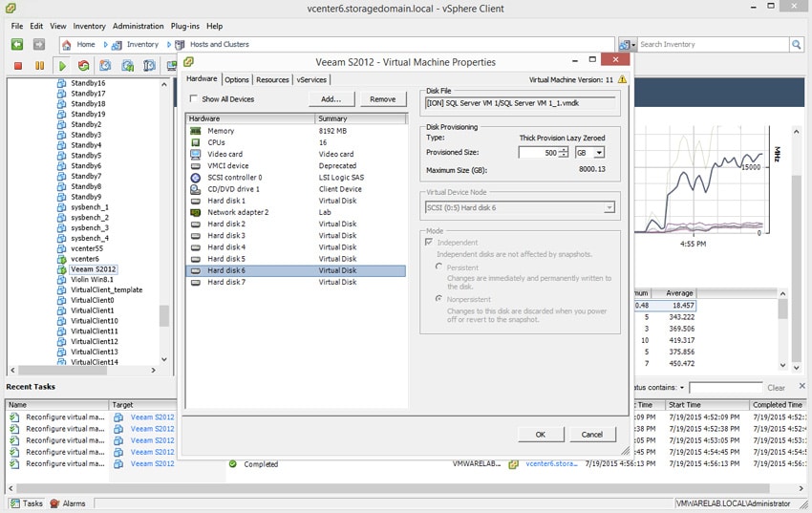812x513 pixels.
Task: Click the orange Suspend toolbar icon
Action: 39,66
